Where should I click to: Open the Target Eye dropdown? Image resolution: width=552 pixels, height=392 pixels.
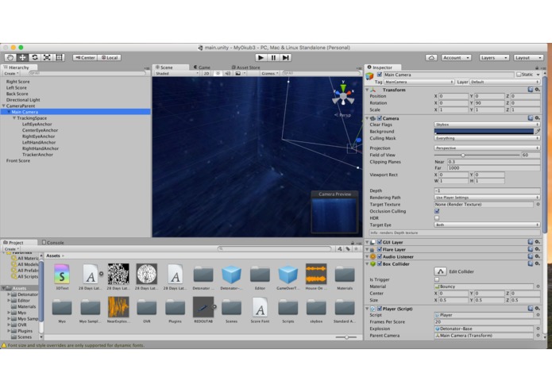(487, 225)
